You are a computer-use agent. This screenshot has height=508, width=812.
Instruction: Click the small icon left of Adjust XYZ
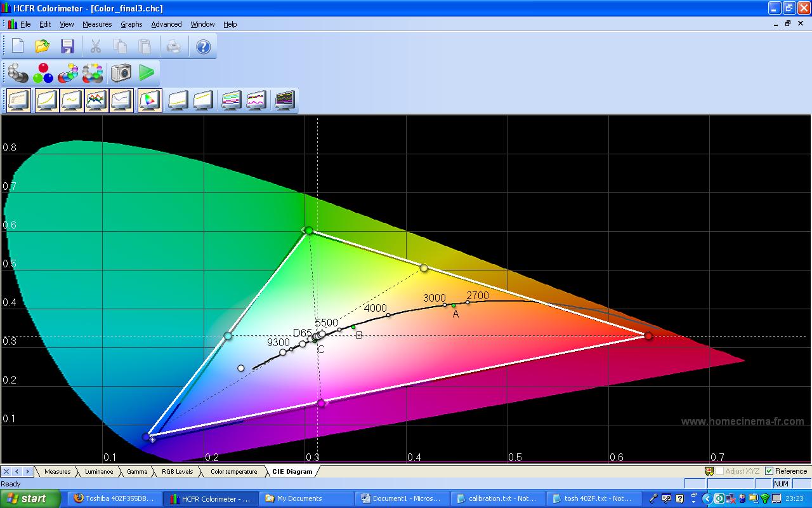(709, 471)
